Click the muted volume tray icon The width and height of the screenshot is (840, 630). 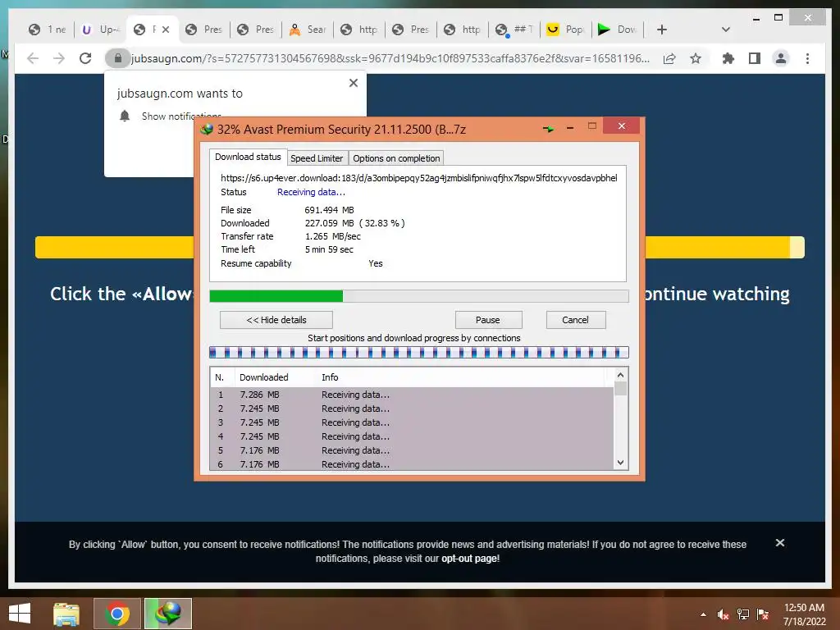[724, 614]
